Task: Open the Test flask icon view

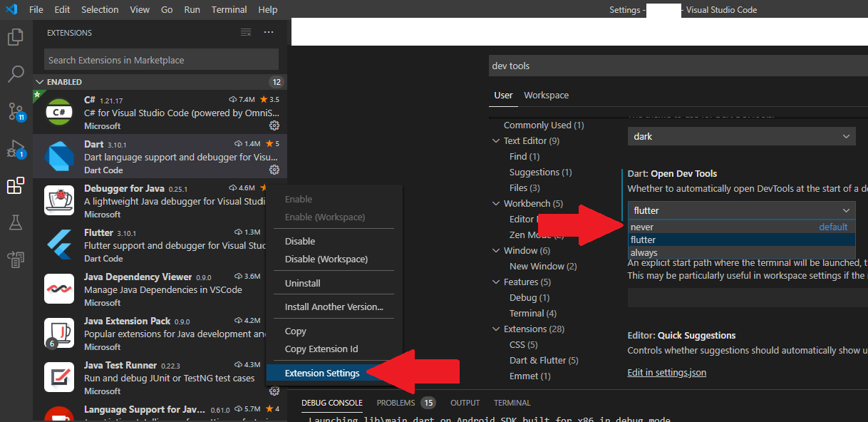Action: pyautogui.click(x=16, y=222)
